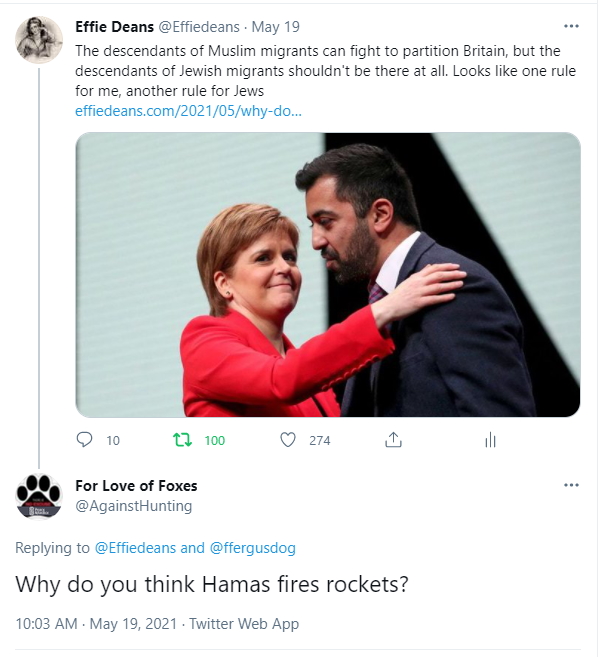Open the May 19 tweet date link
613x657 pixels.
pyautogui.click(x=278, y=27)
